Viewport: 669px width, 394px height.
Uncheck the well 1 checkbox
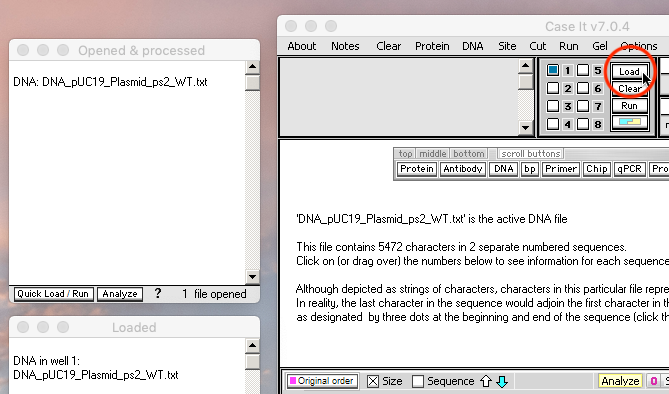(553, 70)
